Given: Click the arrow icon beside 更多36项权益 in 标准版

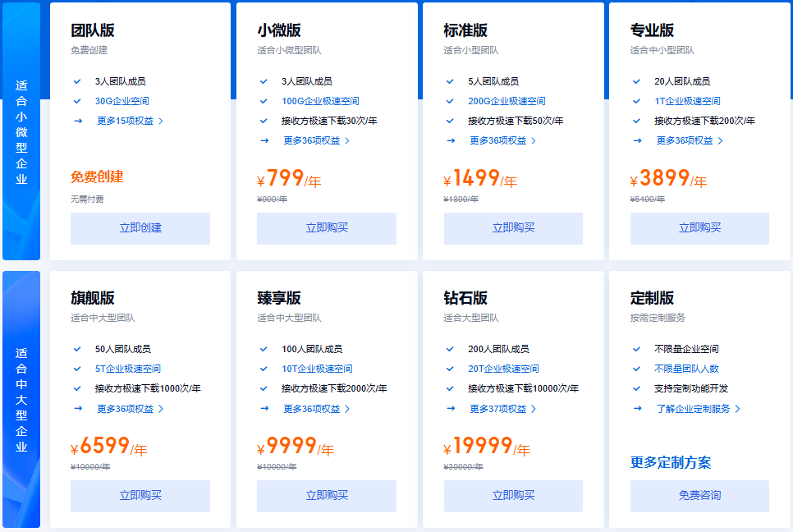Looking at the screenshot, I should pyautogui.click(x=450, y=140).
